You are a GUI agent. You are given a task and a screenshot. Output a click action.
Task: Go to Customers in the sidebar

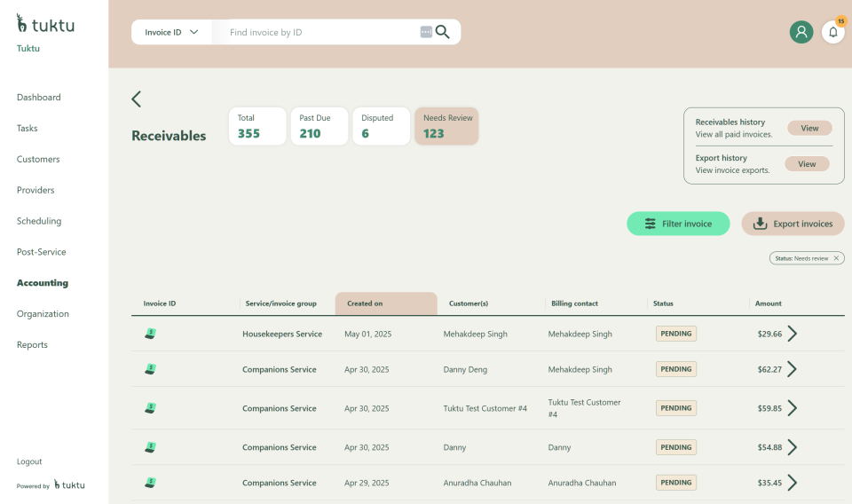click(x=38, y=159)
